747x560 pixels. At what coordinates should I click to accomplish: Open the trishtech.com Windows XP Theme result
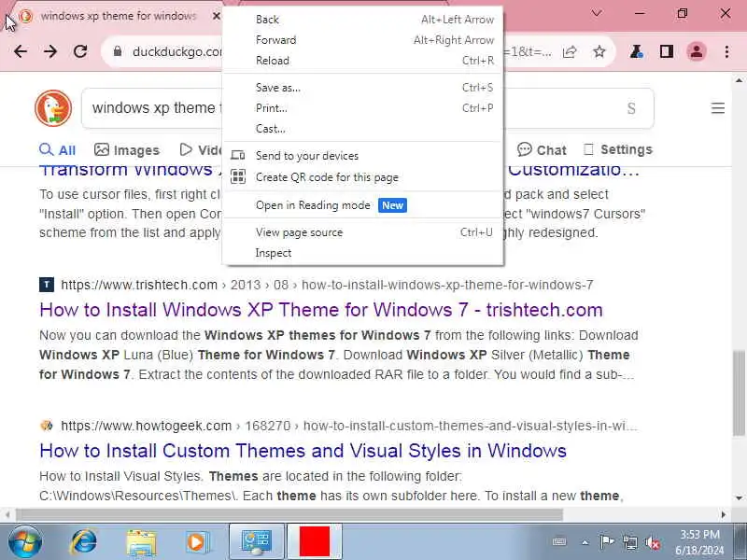pyautogui.click(x=321, y=310)
